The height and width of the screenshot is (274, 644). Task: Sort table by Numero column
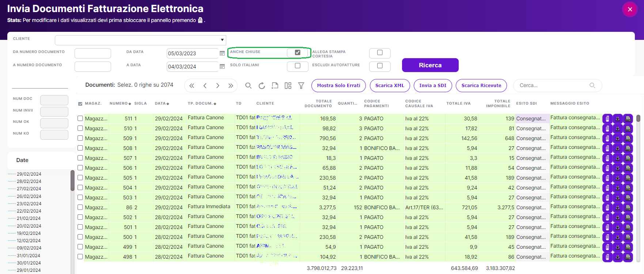120,104
